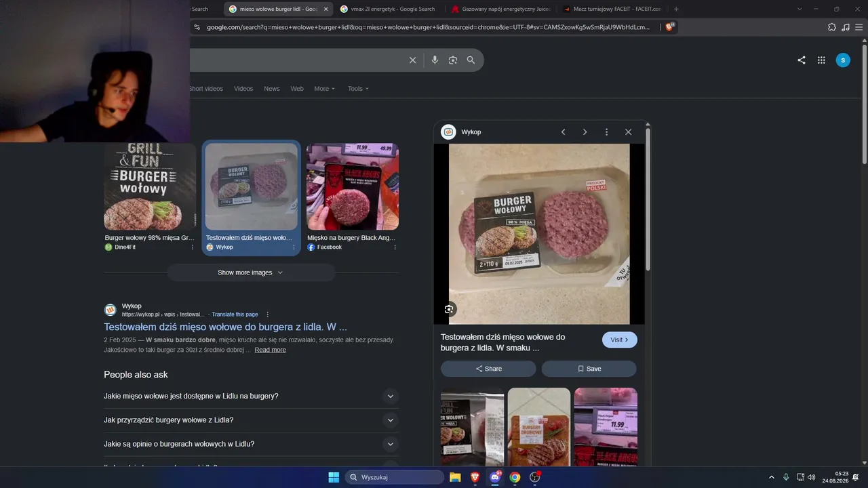
Task: Click the magnifier search icon in search box
Action: (x=471, y=60)
